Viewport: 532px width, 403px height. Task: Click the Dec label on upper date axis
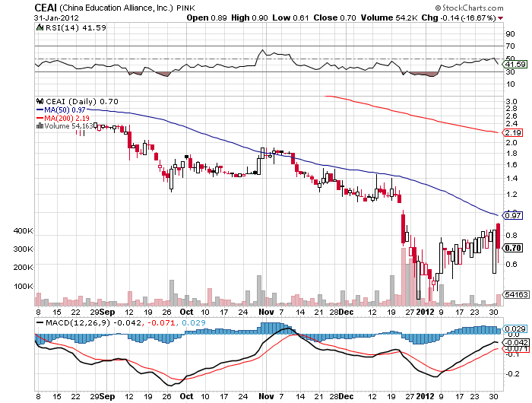[346, 312]
